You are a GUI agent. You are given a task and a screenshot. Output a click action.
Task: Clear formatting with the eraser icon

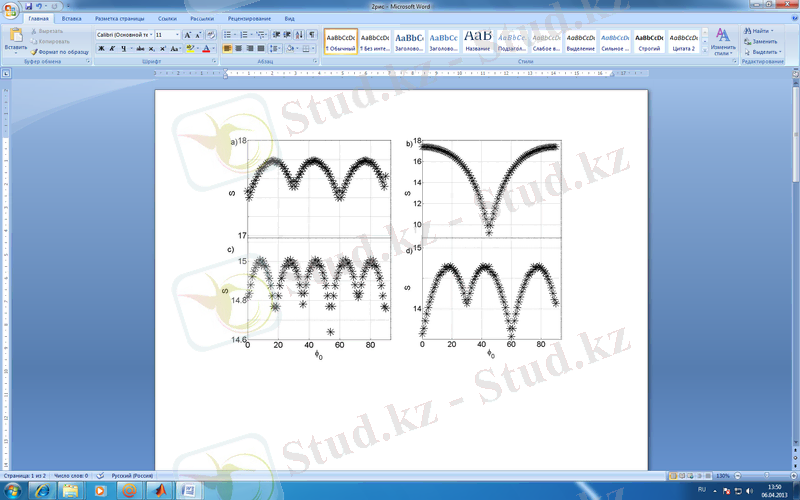point(211,35)
